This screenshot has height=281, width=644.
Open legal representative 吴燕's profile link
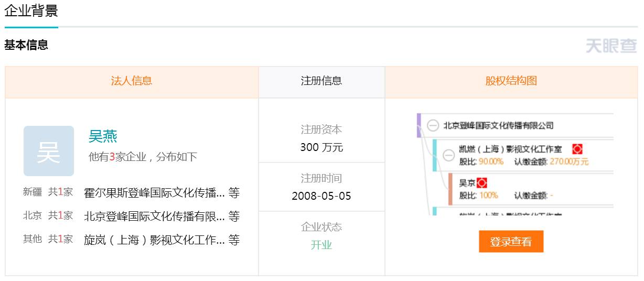click(x=103, y=136)
